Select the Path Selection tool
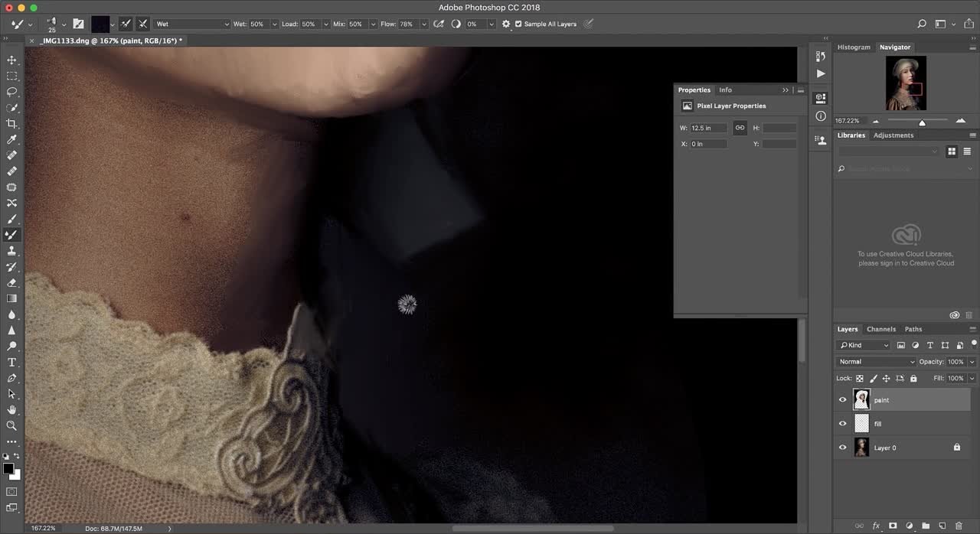This screenshot has width=980, height=534. (x=11, y=394)
